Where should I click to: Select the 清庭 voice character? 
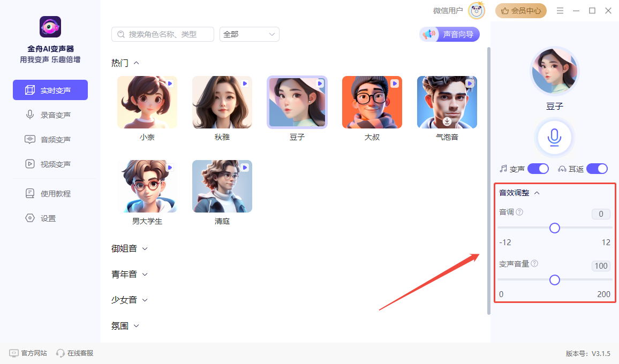pyautogui.click(x=222, y=186)
